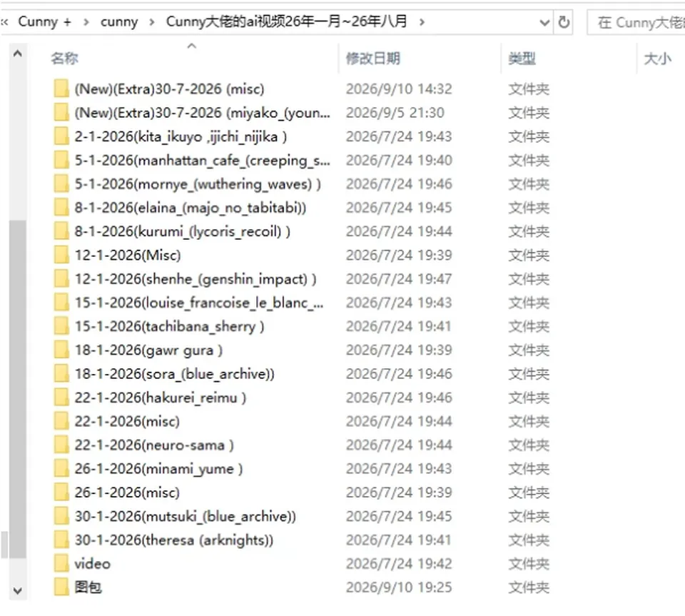Select folder icon of "22-1-2026(misc)"
The image size is (685, 616).
(61, 421)
